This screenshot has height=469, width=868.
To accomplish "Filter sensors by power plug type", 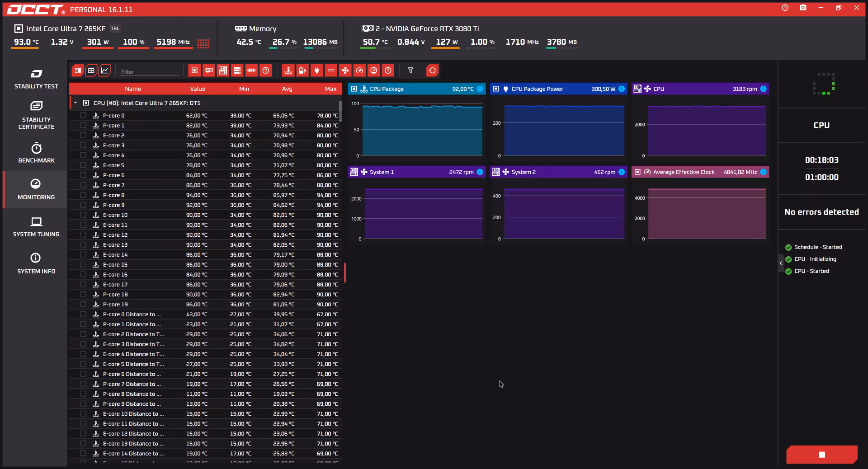I will (316, 70).
